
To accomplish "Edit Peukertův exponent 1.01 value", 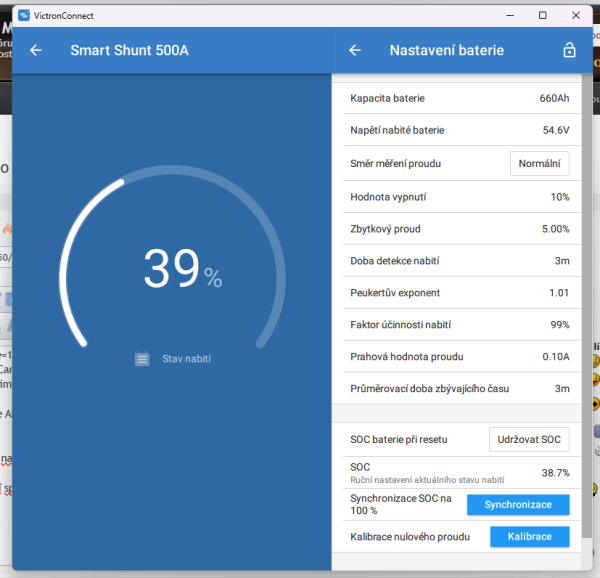I will click(460, 293).
